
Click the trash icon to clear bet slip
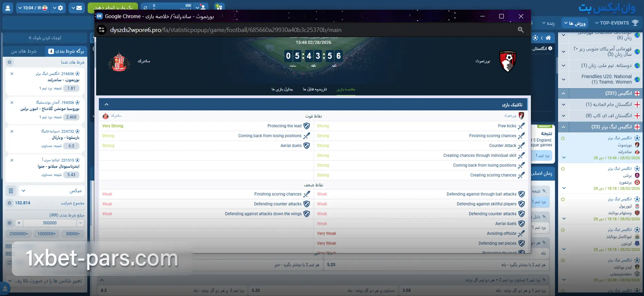point(11,191)
